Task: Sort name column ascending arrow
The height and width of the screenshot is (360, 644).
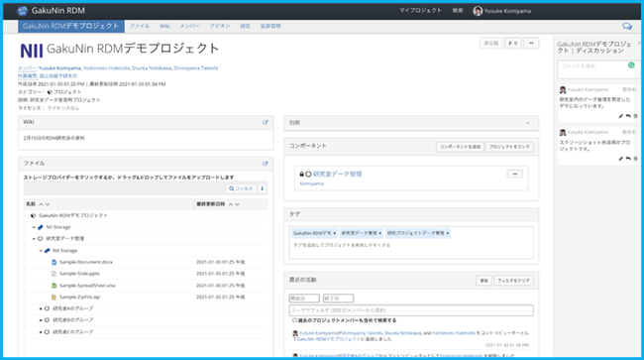Action: pyautogui.click(x=41, y=204)
